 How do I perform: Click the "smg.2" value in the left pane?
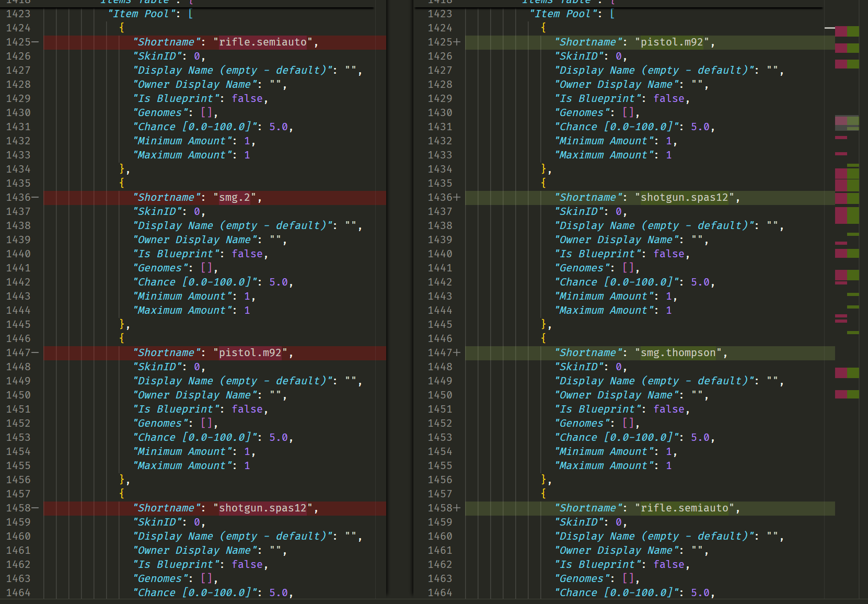pyautogui.click(x=235, y=198)
